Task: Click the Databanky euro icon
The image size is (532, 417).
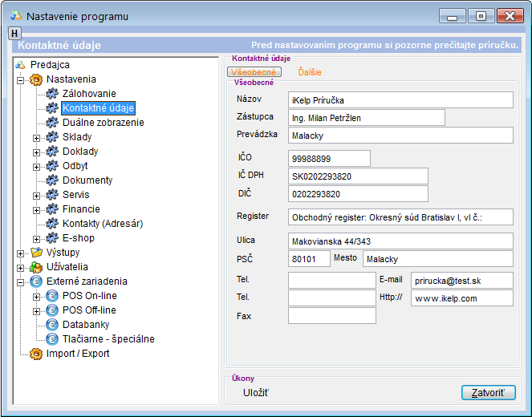Action: click(x=53, y=325)
